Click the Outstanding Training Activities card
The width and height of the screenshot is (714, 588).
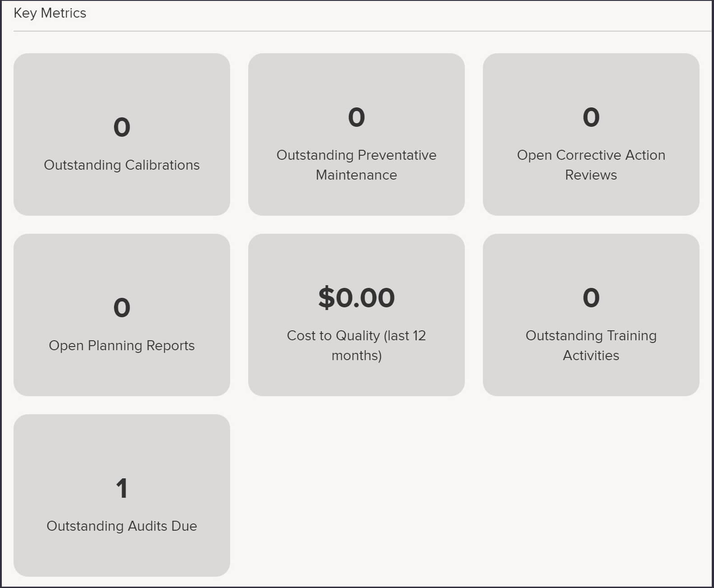[591, 315]
